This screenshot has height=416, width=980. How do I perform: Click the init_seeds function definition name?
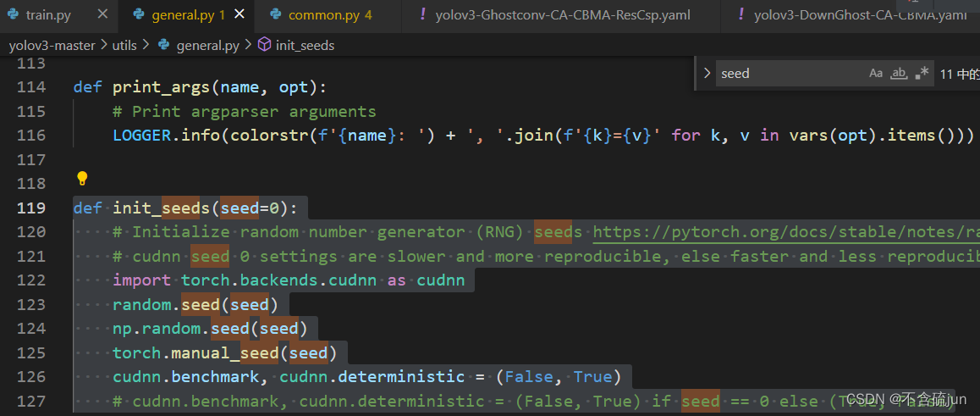pyautogui.click(x=162, y=208)
